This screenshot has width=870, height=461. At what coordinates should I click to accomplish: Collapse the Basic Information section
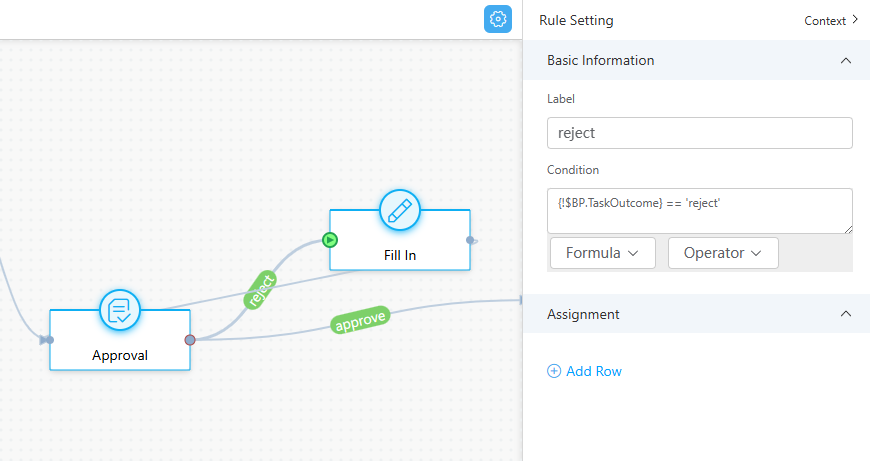[846, 61]
